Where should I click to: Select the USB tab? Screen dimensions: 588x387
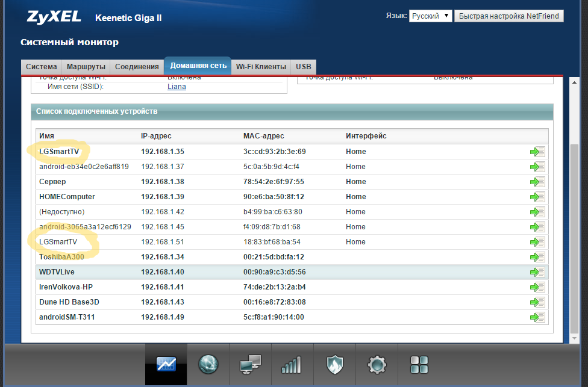point(304,67)
